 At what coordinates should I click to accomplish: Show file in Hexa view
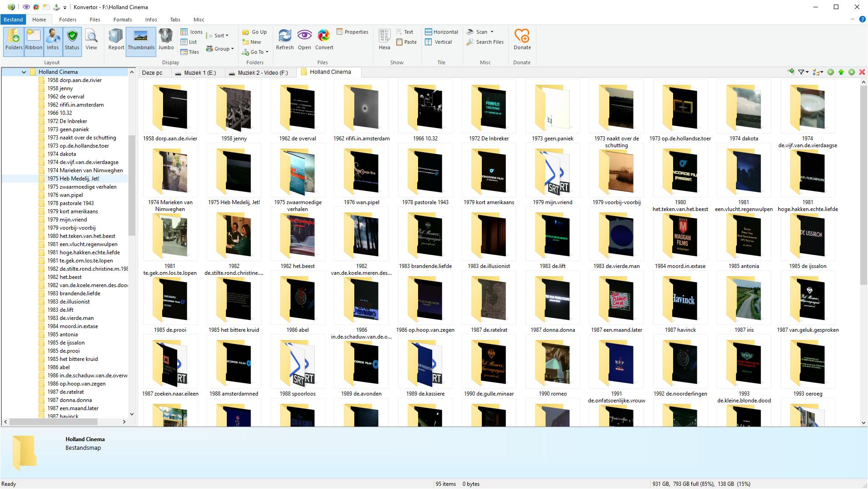point(384,40)
